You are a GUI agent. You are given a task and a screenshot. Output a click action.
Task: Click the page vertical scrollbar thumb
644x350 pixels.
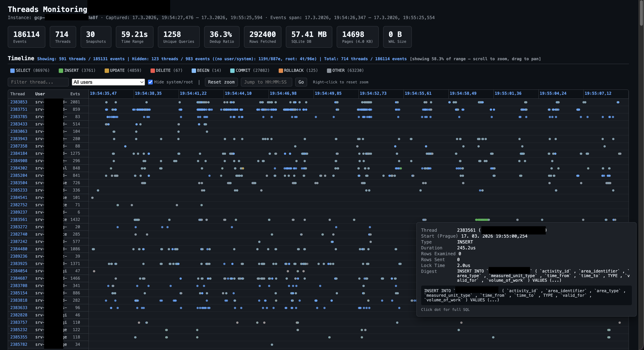(x=641, y=13)
